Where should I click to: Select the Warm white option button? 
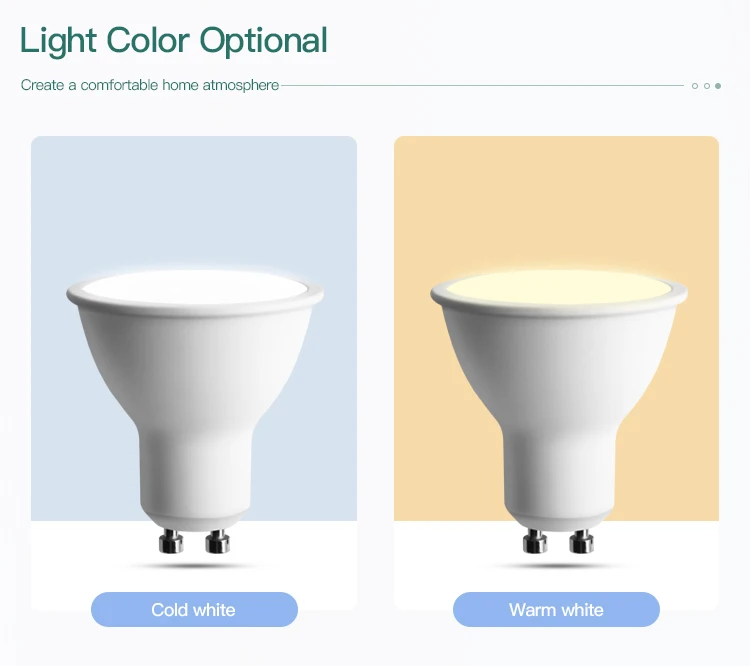pos(556,610)
